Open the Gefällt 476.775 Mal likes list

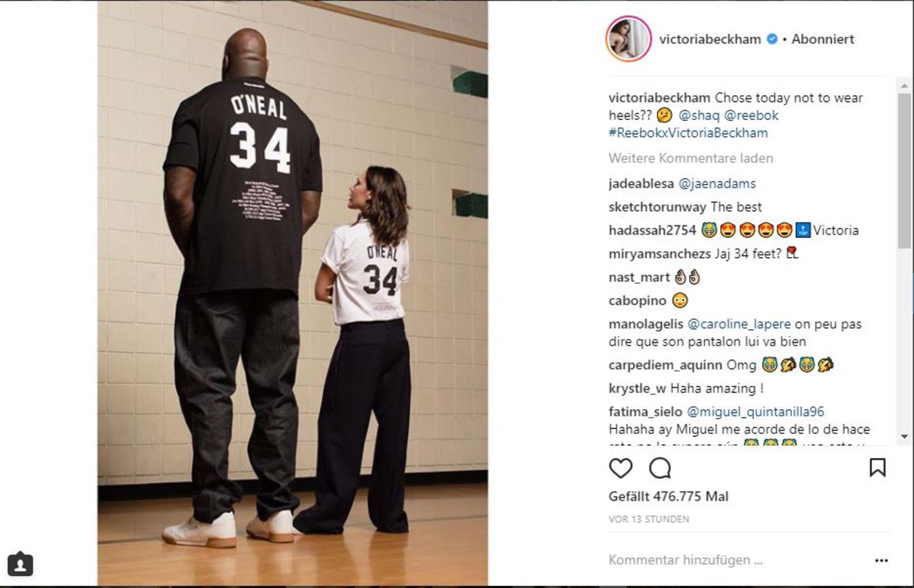tap(668, 497)
